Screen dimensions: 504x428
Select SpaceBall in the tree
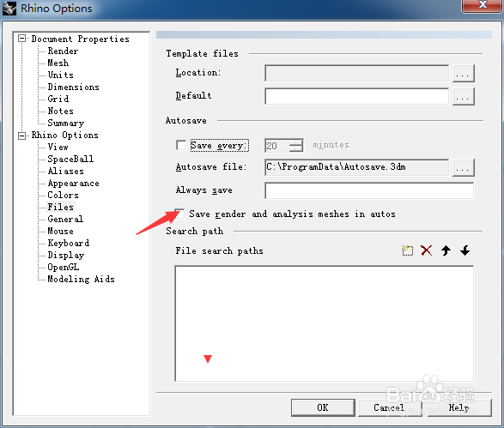click(70, 159)
